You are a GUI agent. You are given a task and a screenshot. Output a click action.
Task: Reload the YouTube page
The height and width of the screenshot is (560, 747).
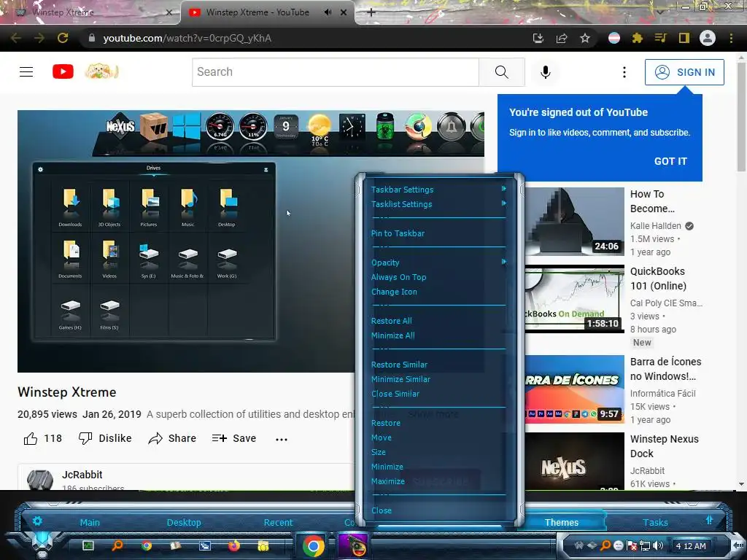coord(63,38)
